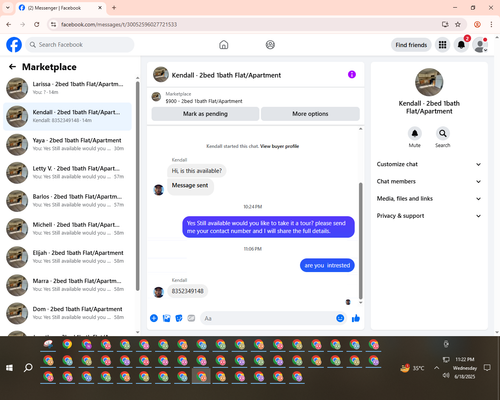Search within the conversation
This screenshot has height=400, width=500.
point(443,134)
